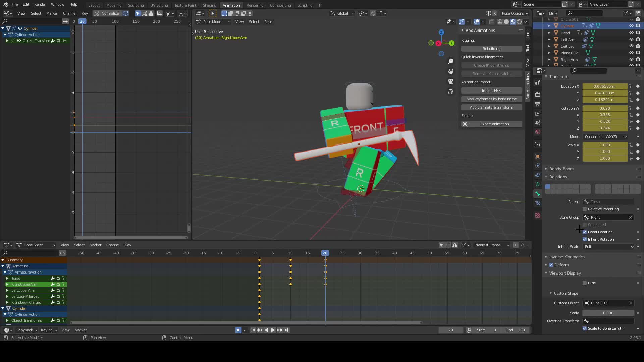Enable wireframe viewport shading
The height and width of the screenshot is (362, 644).
pos(500,22)
